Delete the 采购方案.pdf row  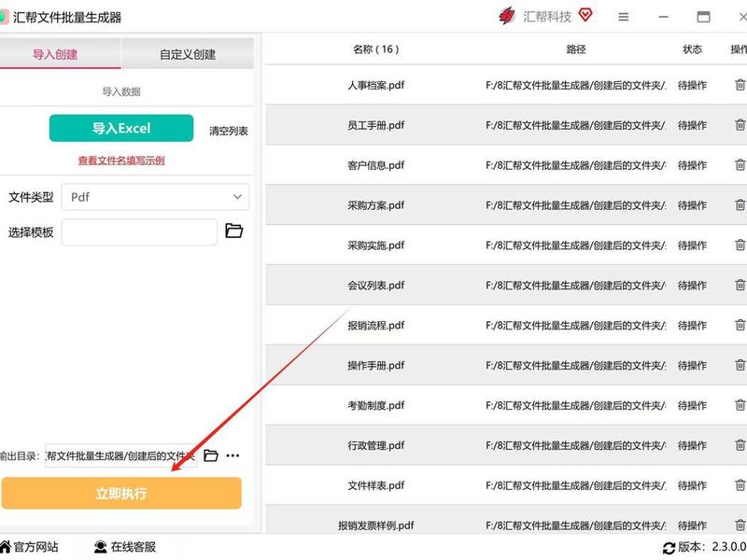click(x=740, y=205)
